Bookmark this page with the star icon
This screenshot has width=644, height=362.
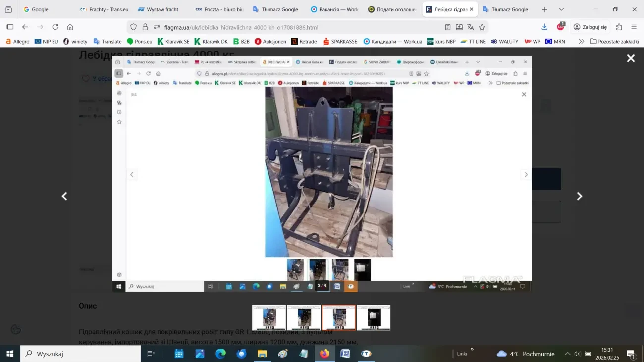click(x=482, y=27)
